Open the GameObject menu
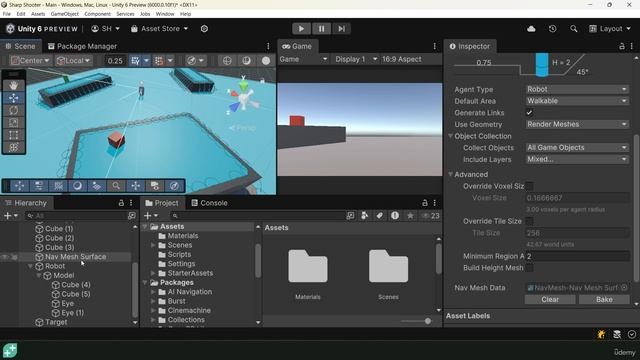640x360 pixels. coord(64,14)
